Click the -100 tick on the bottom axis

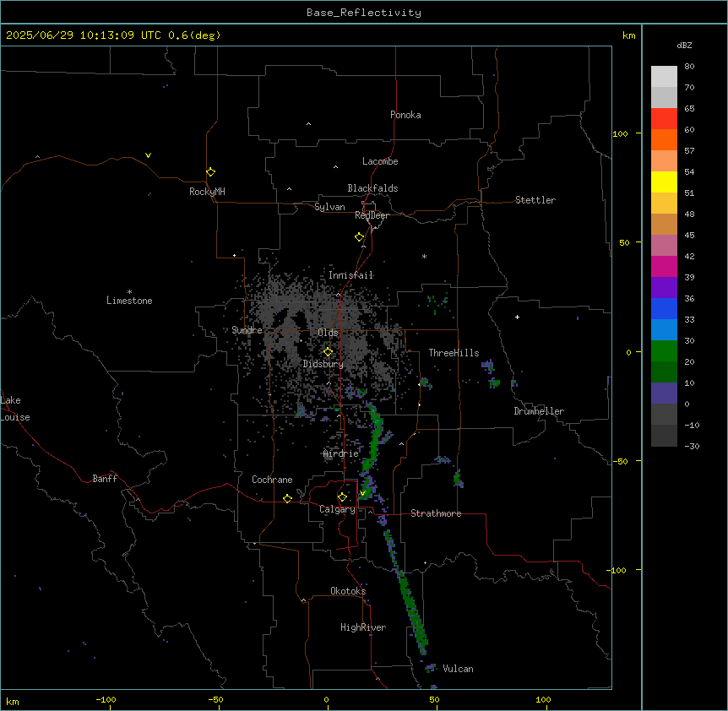click(x=106, y=699)
